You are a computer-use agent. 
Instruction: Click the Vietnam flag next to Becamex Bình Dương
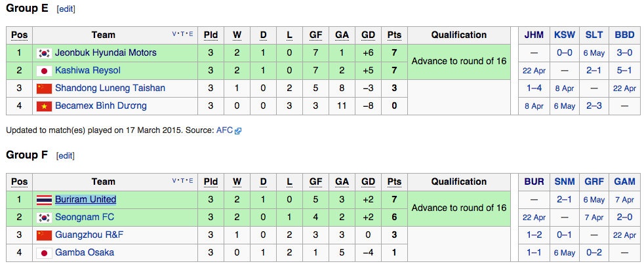(44, 106)
